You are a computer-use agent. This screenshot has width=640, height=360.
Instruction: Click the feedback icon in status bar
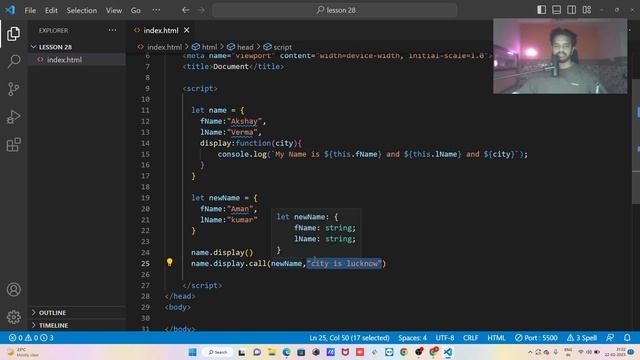pyautogui.click(x=610, y=338)
